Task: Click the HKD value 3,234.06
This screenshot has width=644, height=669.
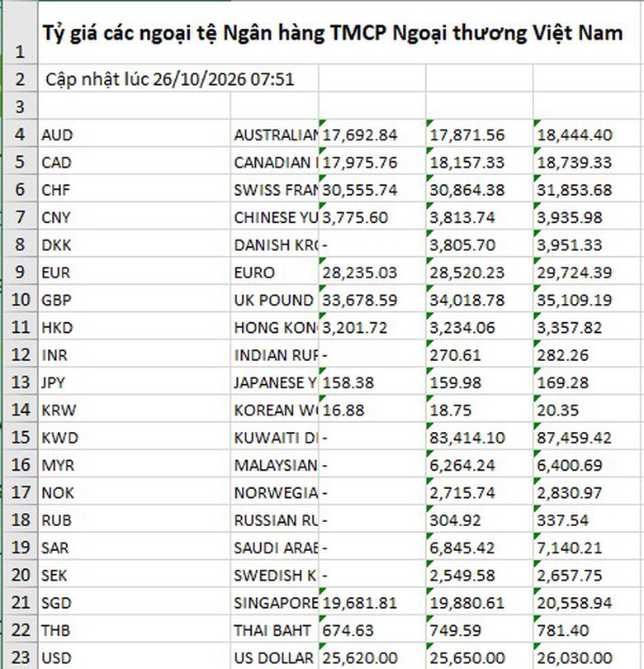Action: click(x=480, y=326)
